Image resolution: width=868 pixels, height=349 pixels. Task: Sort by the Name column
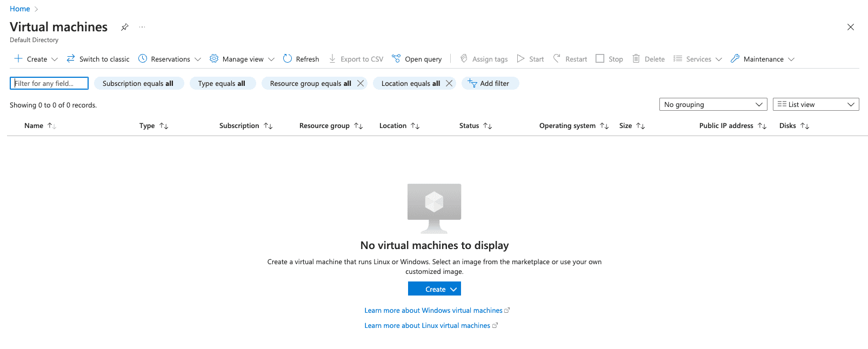click(x=40, y=125)
